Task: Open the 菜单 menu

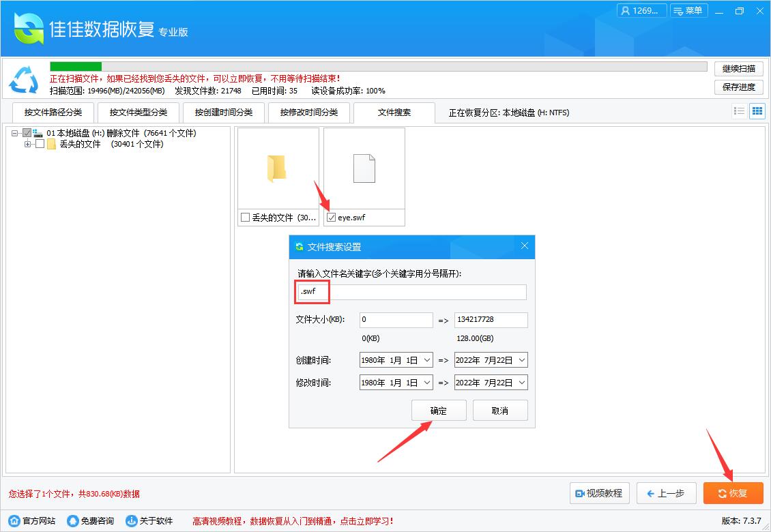Action: [689, 10]
